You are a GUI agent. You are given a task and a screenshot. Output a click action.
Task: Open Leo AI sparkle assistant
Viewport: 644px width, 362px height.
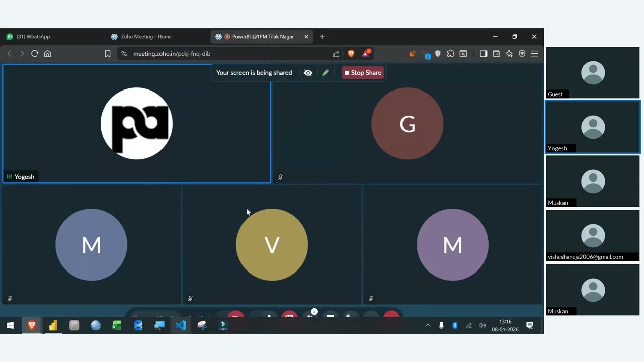(509, 54)
